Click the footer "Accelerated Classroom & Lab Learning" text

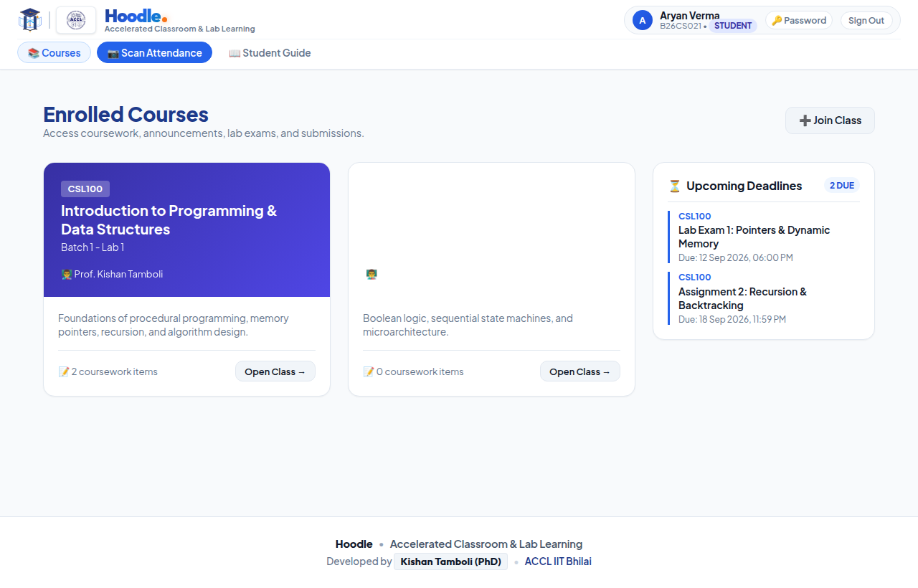click(486, 544)
